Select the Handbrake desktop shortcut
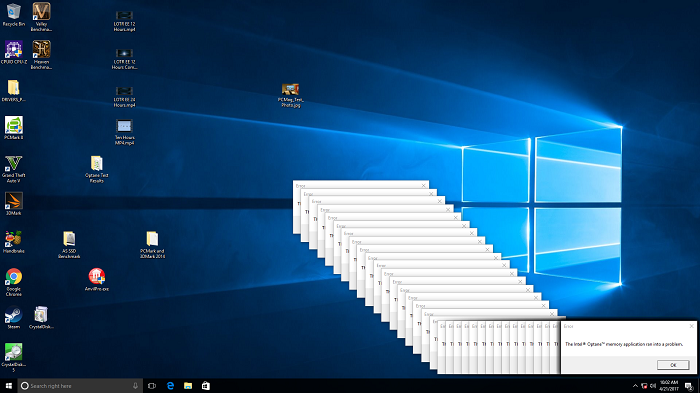 pyautogui.click(x=13, y=242)
